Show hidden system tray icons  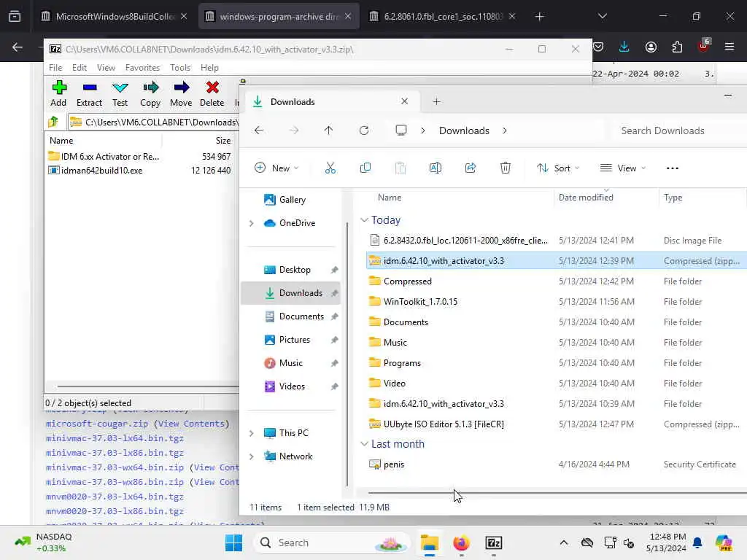tap(564, 542)
